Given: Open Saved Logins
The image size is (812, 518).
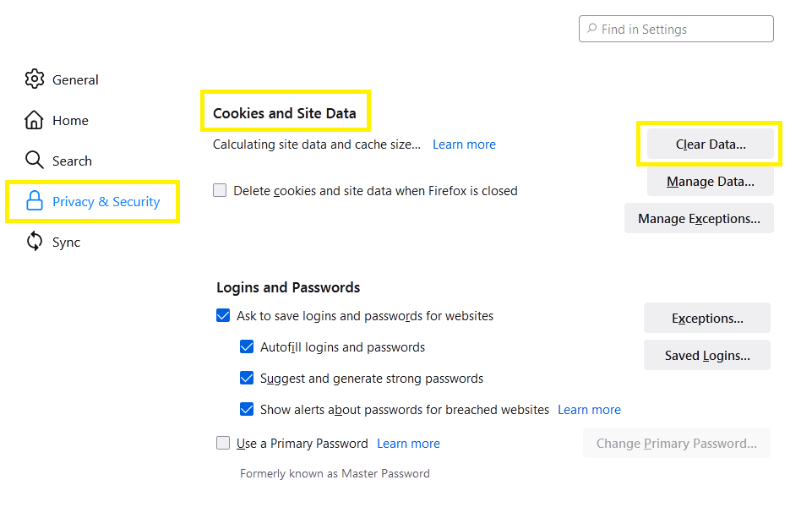Looking at the screenshot, I should (x=707, y=356).
